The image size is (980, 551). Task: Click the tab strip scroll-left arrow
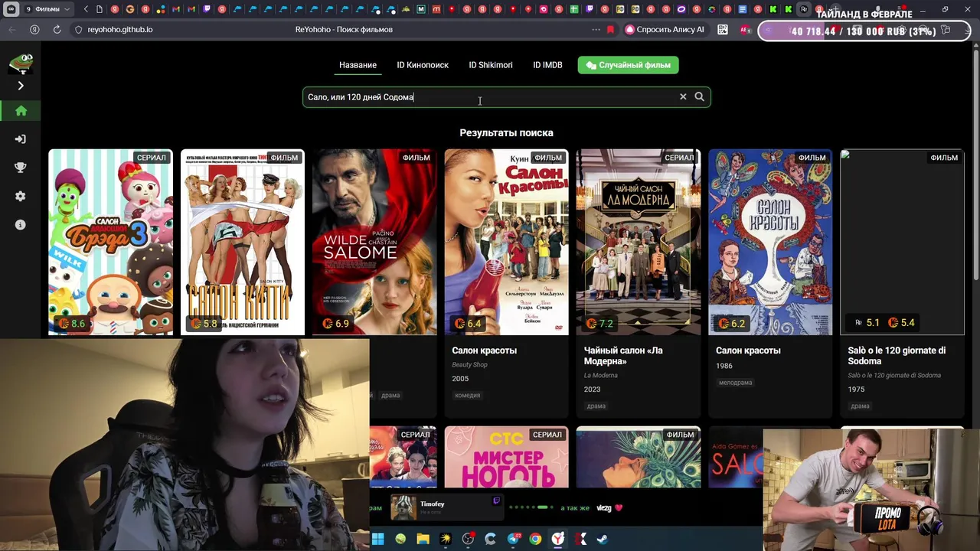[x=86, y=9]
